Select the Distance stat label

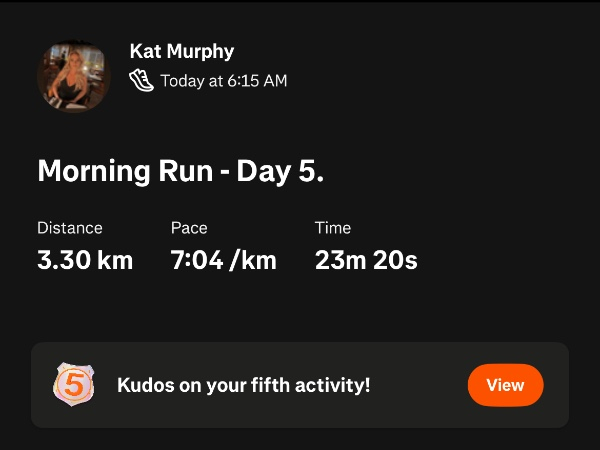pyautogui.click(x=70, y=228)
